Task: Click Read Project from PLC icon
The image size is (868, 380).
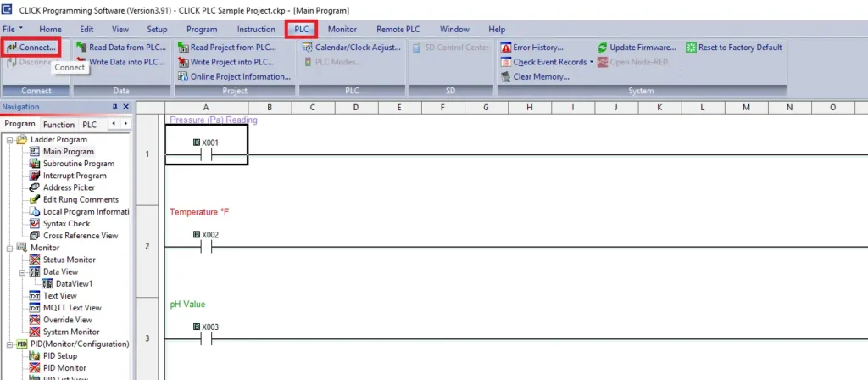Action: tap(183, 47)
